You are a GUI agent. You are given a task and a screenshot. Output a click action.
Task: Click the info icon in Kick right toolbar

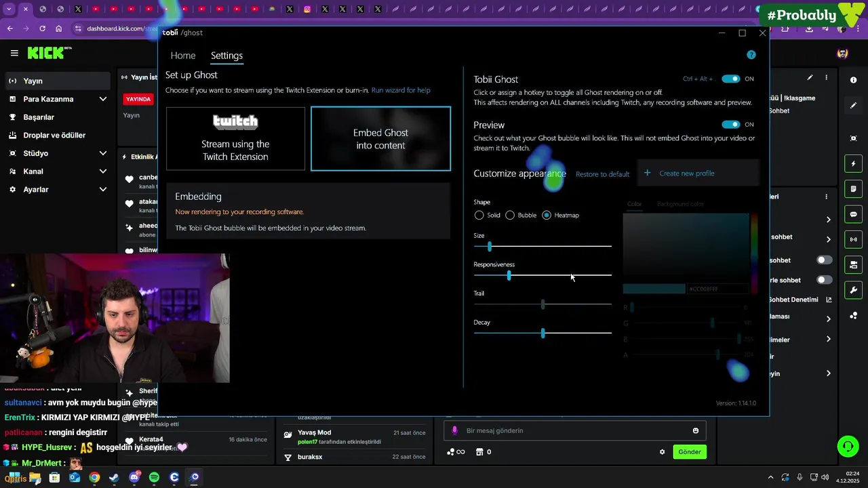pos(853,80)
